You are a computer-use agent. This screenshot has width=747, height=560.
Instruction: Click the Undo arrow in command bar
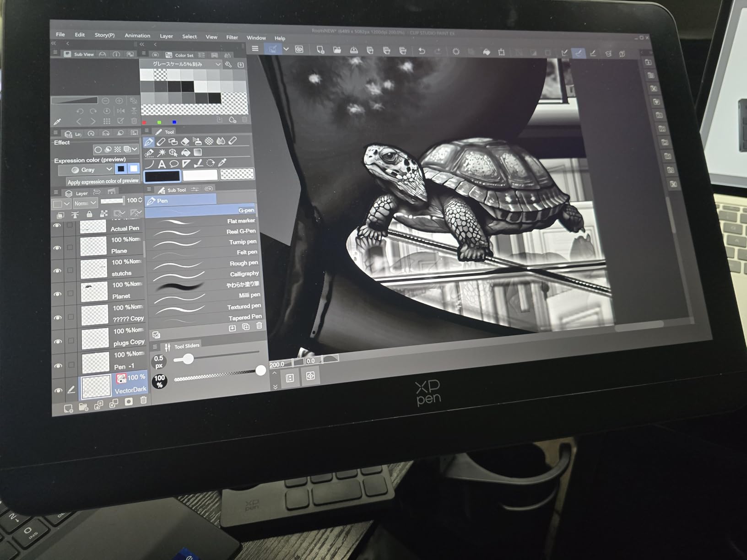coord(422,51)
